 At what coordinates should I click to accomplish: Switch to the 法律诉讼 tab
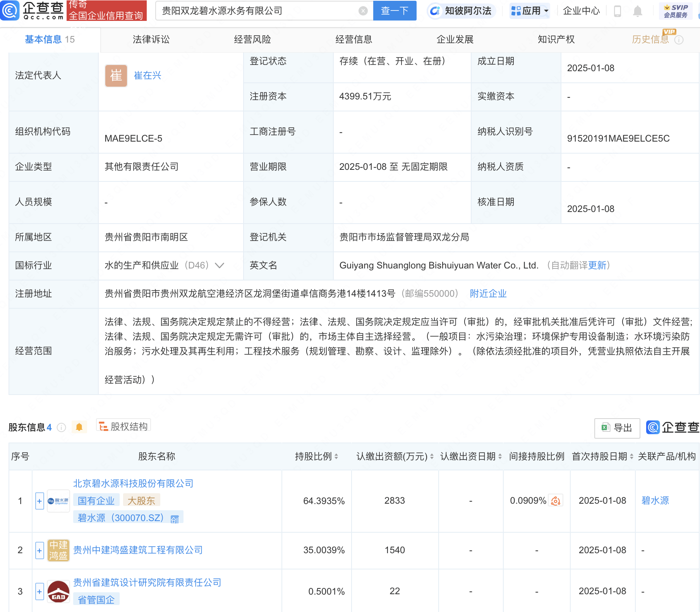pos(151,39)
